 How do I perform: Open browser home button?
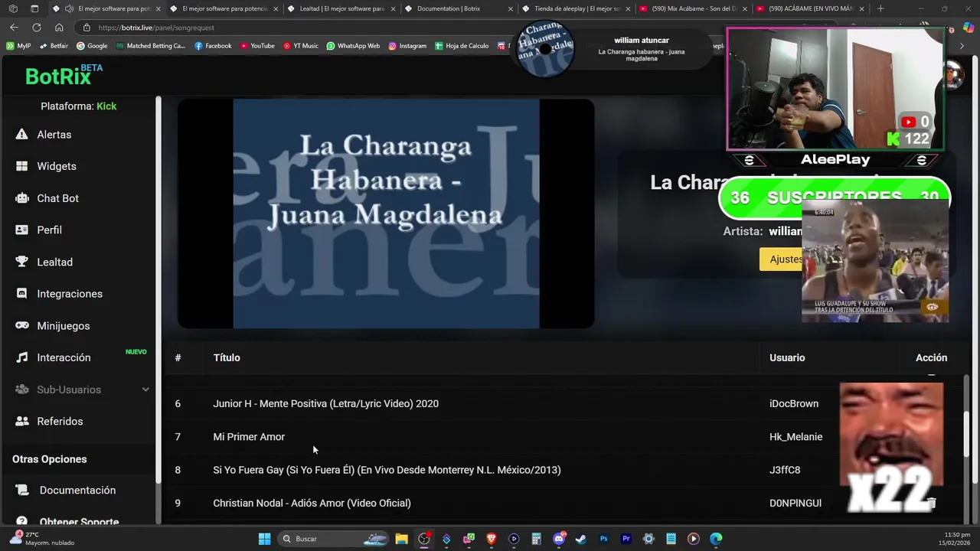pos(59,28)
